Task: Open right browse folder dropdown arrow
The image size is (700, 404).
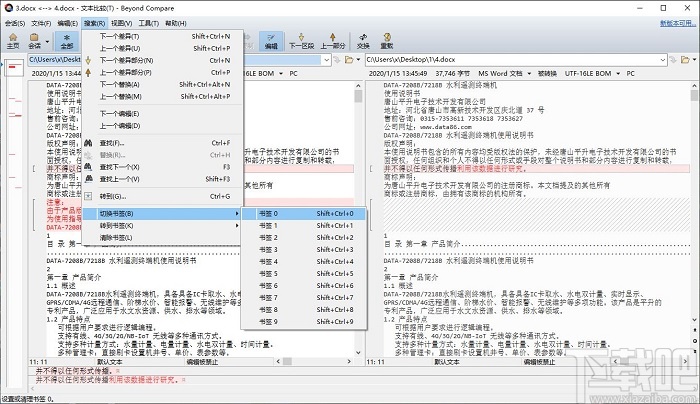Action: pyautogui.click(x=695, y=60)
